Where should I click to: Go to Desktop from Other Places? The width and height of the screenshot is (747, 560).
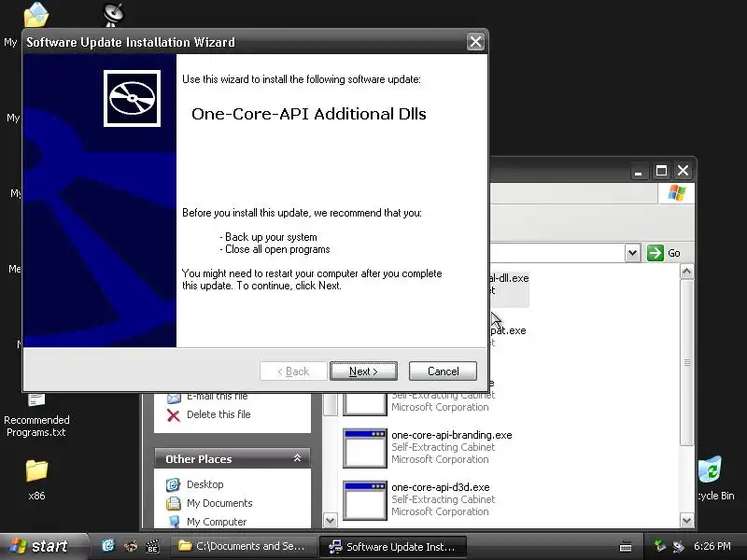point(195,484)
